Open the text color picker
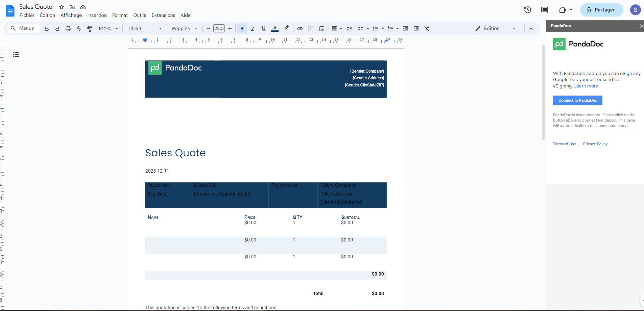 pos(275,28)
